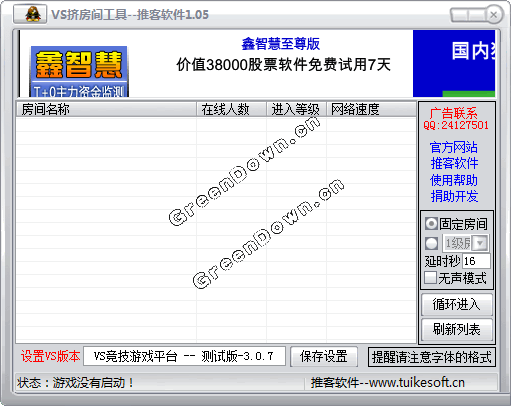The image size is (511, 406).
Task: Click the penguin app icon in title bar
Action: tap(30, 14)
